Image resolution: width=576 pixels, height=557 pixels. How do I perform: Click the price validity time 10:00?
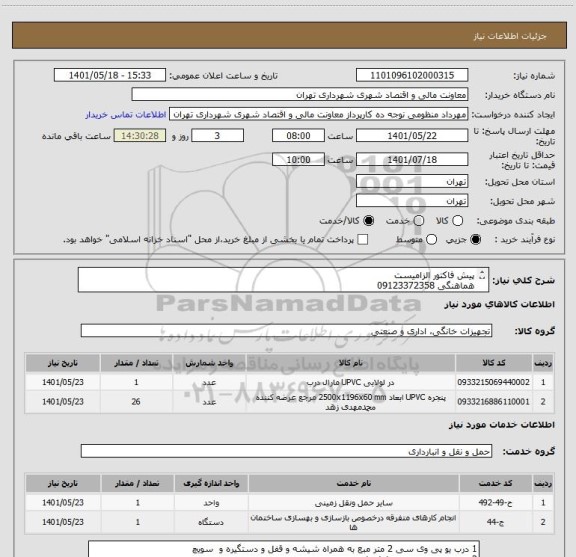coord(298,160)
